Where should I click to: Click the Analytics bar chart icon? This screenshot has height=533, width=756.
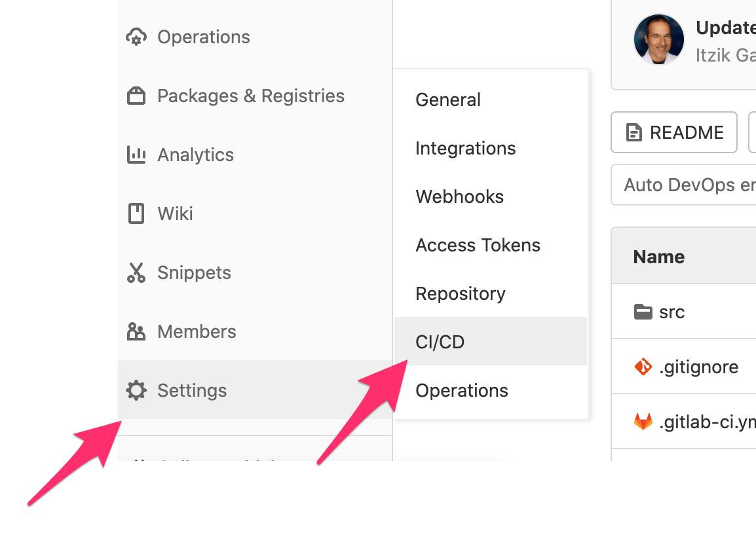(x=136, y=155)
